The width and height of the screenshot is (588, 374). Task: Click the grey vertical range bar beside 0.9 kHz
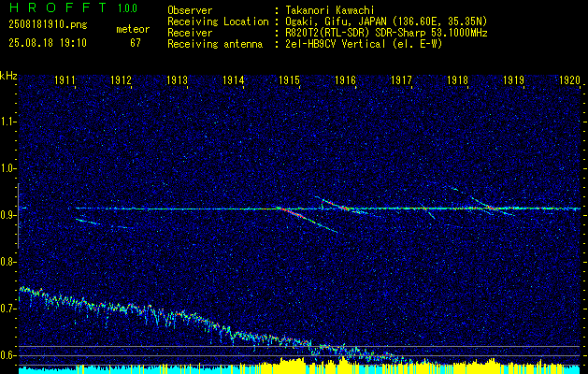[19, 216]
